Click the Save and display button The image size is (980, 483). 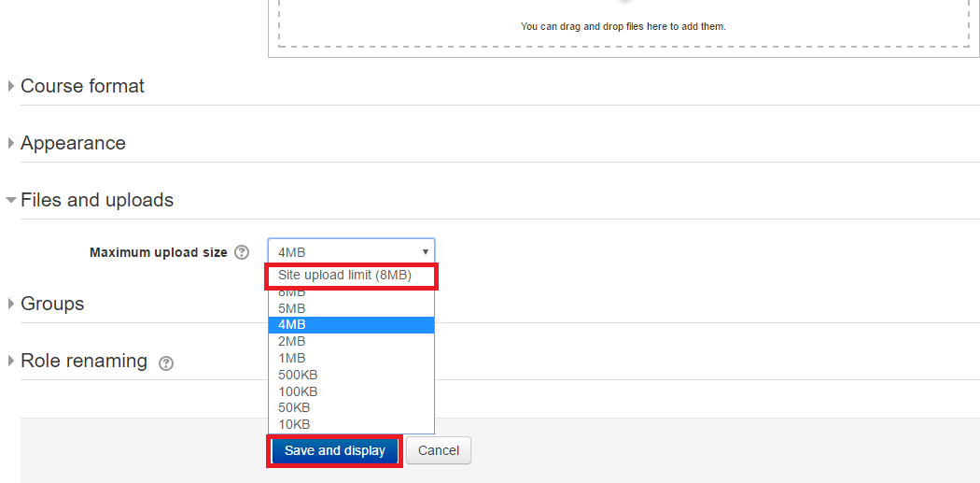tap(335, 450)
